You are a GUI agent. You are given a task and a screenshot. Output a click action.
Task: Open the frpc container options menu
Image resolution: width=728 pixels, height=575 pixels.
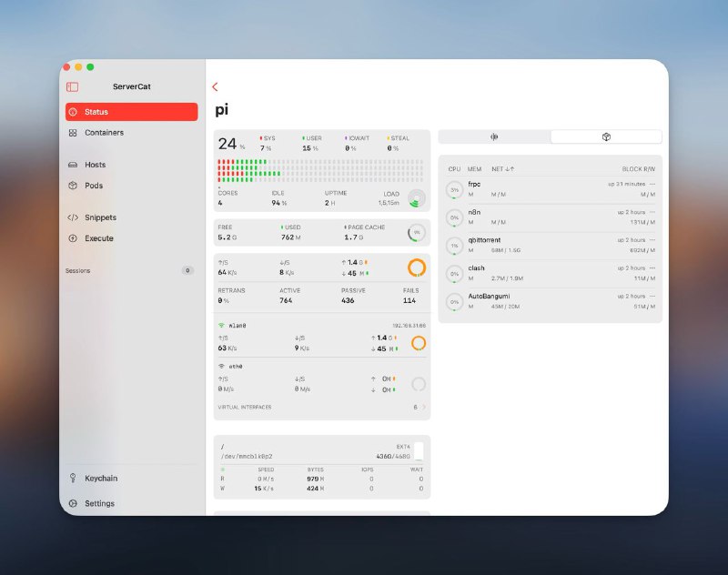(652, 184)
